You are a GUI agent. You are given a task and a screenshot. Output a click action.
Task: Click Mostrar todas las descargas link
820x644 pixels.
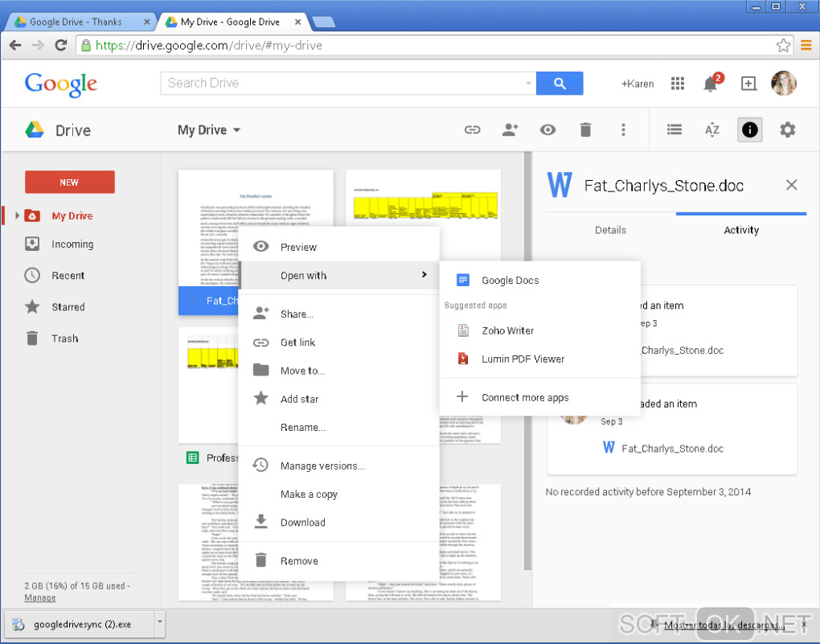[724, 625]
